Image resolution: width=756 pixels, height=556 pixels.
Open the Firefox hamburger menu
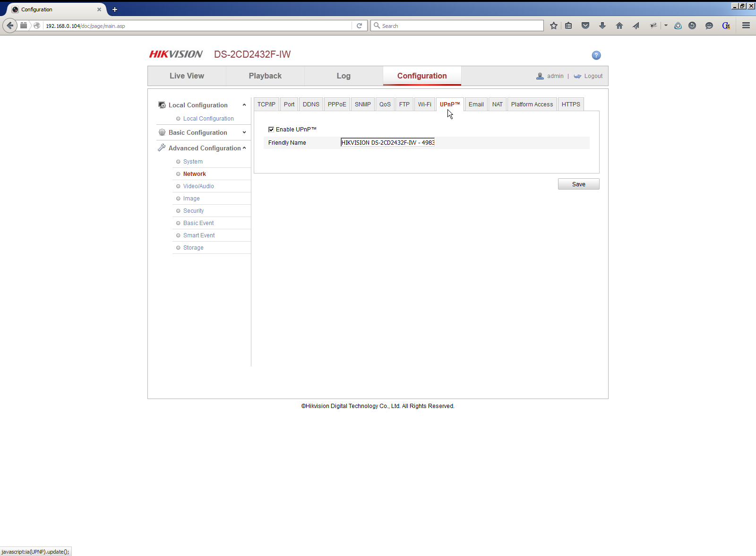746,26
